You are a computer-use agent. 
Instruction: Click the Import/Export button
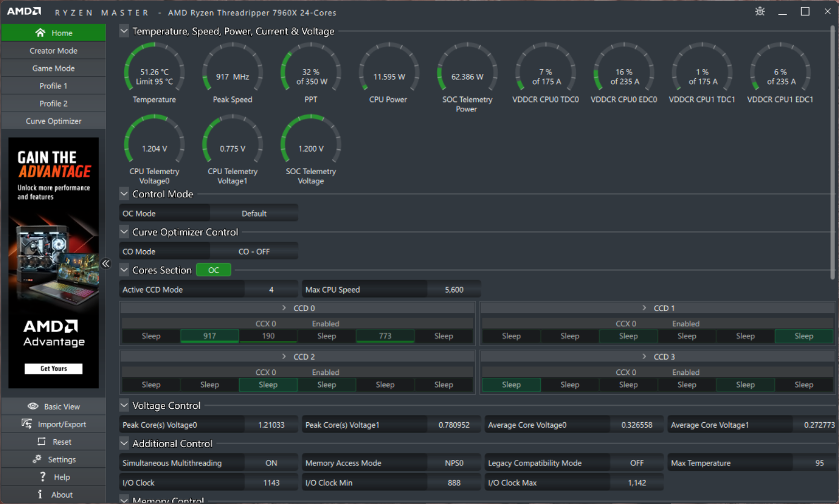(x=54, y=424)
